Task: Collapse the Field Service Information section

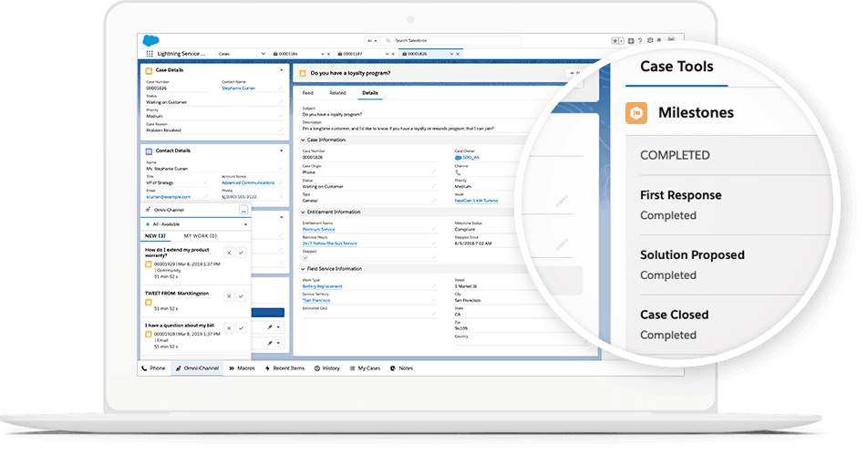Action: click(x=303, y=269)
